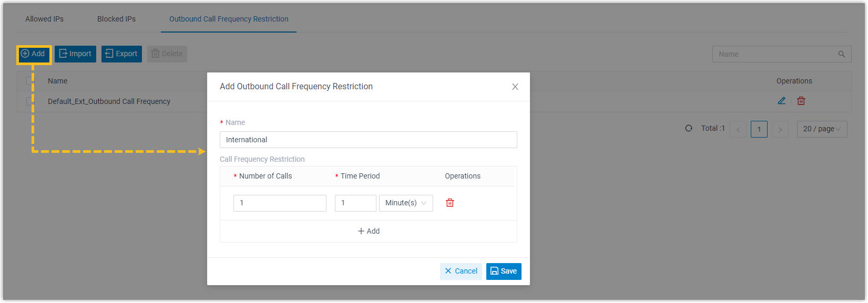Go to previous page arrow

tap(738, 129)
